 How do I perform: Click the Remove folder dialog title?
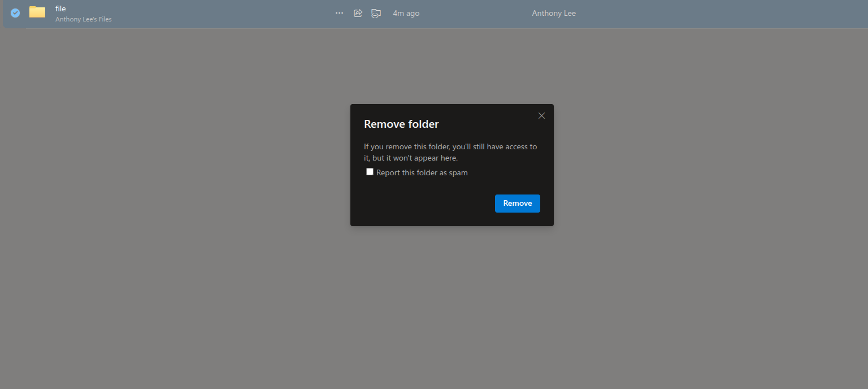[401, 124]
